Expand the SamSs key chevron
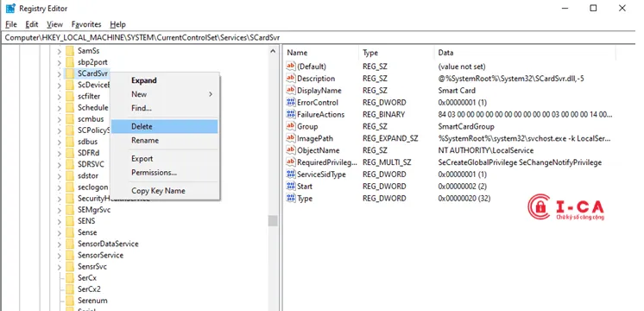Screen dimensions: 644x311 (60, 51)
